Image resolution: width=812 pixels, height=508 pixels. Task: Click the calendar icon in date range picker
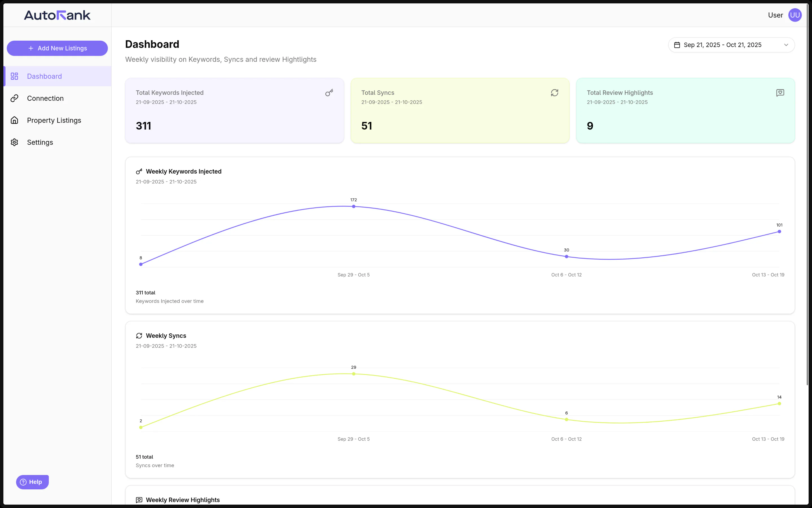(677, 45)
